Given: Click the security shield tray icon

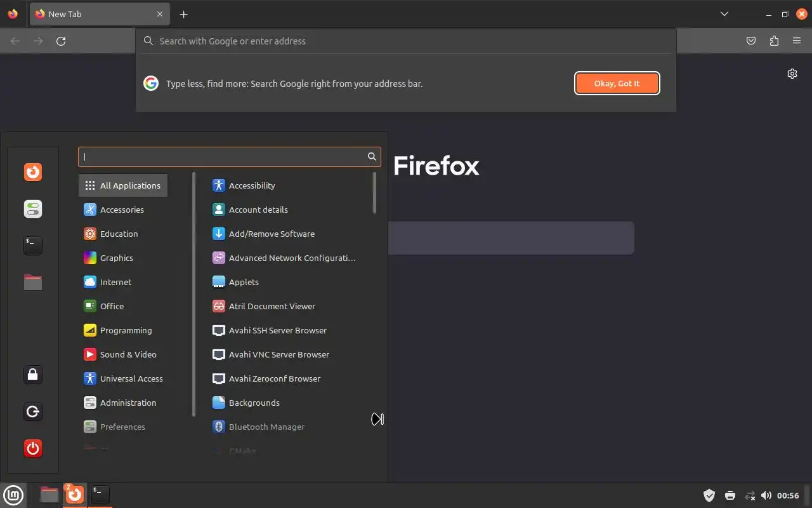Looking at the screenshot, I should click(x=709, y=495).
